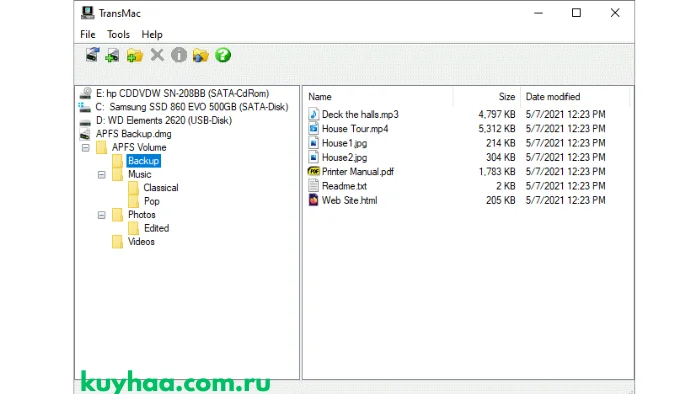Click the APFS Backup.dmg disk image icon
The height and width of the screenshot is (394, 700).
pos(85,134)
